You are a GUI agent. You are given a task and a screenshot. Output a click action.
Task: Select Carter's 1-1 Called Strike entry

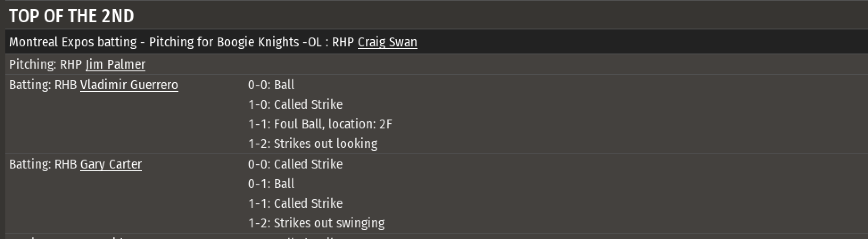(x=295, y=203)
